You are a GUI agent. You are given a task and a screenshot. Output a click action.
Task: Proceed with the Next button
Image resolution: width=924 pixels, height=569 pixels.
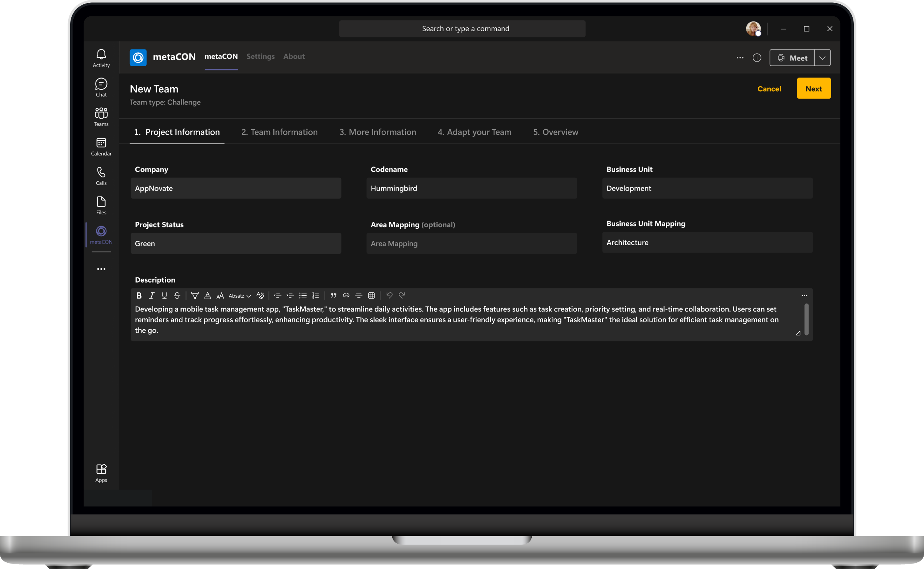pyautogui.click(x=814, y=88)
